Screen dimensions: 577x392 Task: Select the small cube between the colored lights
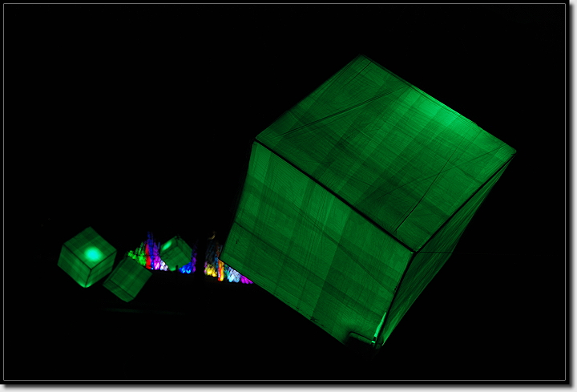pyautogui.click(x=176, y=252)
